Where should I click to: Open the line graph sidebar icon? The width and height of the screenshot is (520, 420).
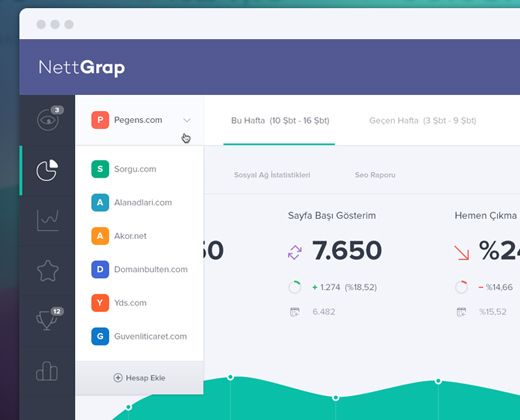(x=48, y=220)
